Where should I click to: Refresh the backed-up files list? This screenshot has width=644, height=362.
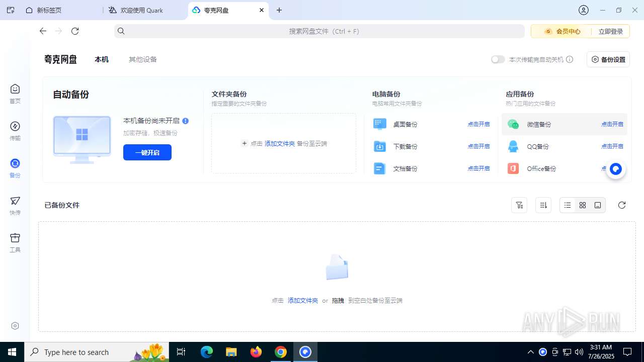click(x=622, y=205)
